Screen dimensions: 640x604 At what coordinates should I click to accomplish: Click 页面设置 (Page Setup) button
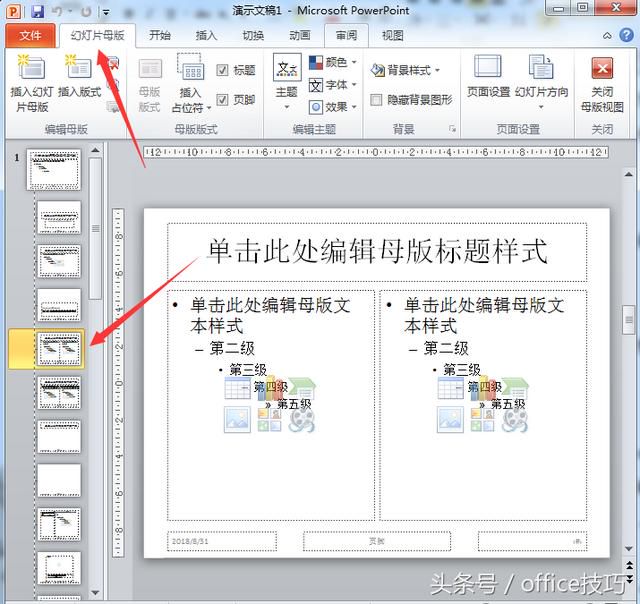pyautogui.click(x=489, y=78)
